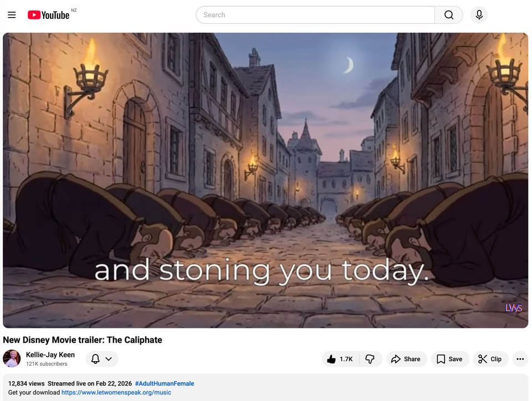Image resolution: width=532 pixels, height=401 pixels.
Task: Go to the YouTube home logo
Action: [49, 15]
